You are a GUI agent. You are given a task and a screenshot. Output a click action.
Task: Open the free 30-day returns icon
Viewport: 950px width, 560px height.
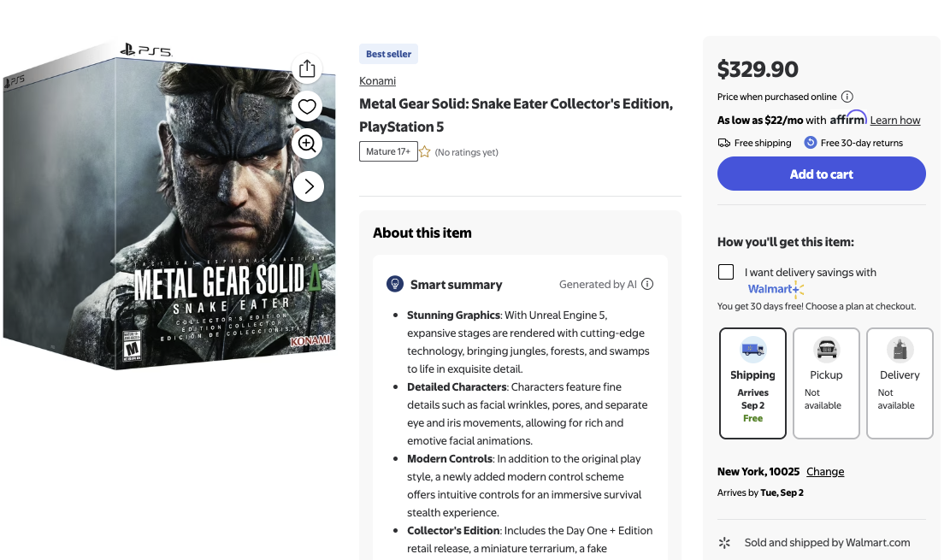(809, 143)
